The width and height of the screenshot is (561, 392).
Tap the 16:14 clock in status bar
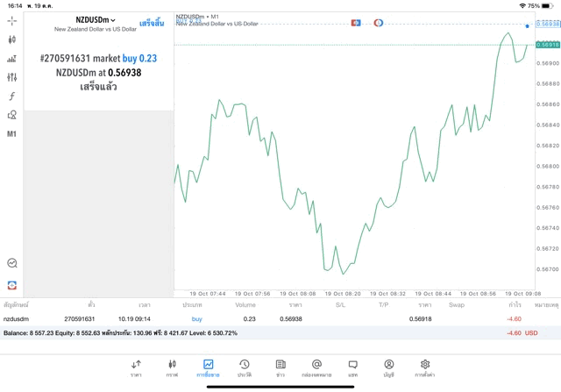[15, 6]
